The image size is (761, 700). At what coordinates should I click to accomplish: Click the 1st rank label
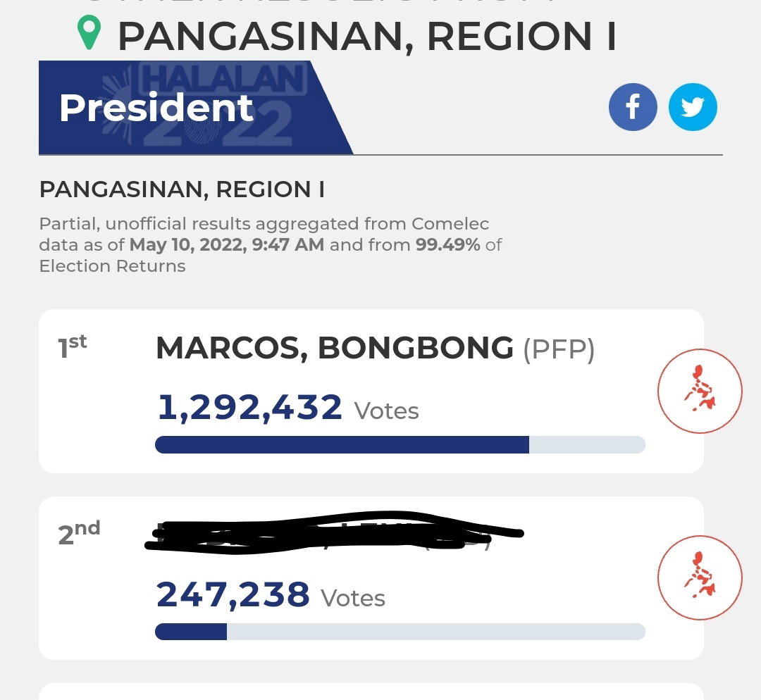(x=73, y=346)
